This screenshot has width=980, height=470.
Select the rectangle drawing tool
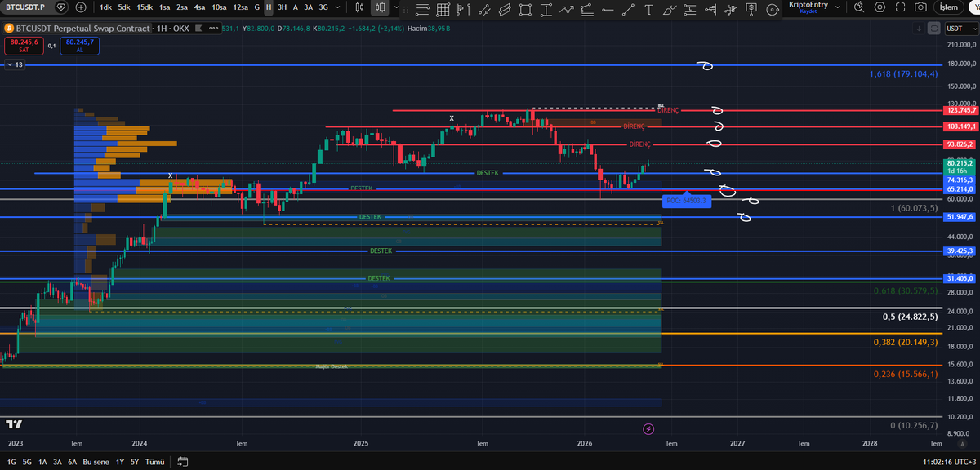click(x=525, y=9)
